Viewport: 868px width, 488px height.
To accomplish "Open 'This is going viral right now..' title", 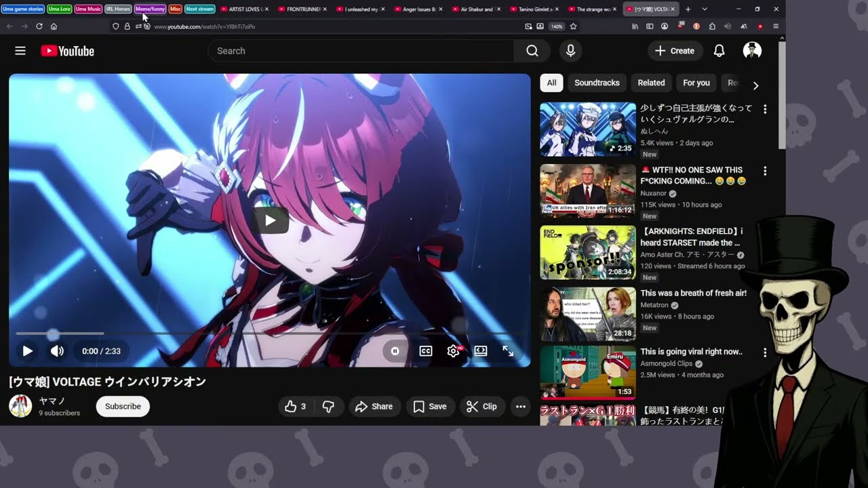I will [x=691, y=352].
